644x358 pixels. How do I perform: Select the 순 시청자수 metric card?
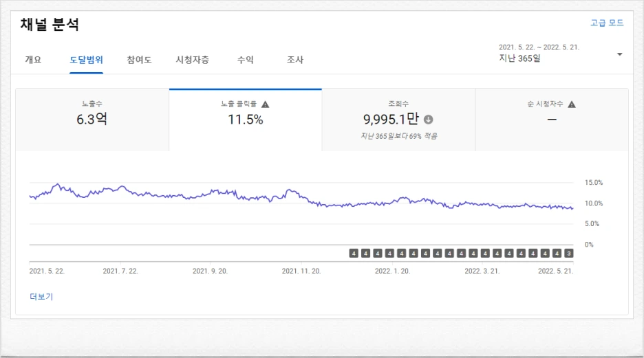coord(552,120)
